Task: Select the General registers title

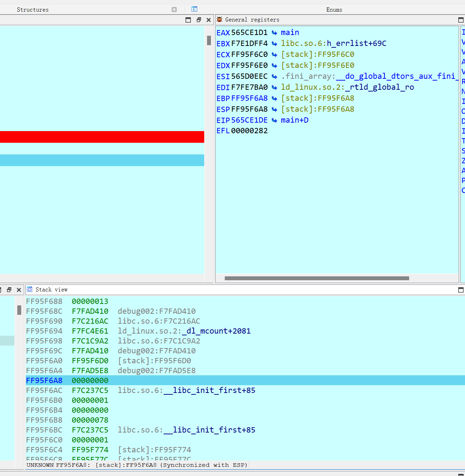Action: click(x=252, y=20)
